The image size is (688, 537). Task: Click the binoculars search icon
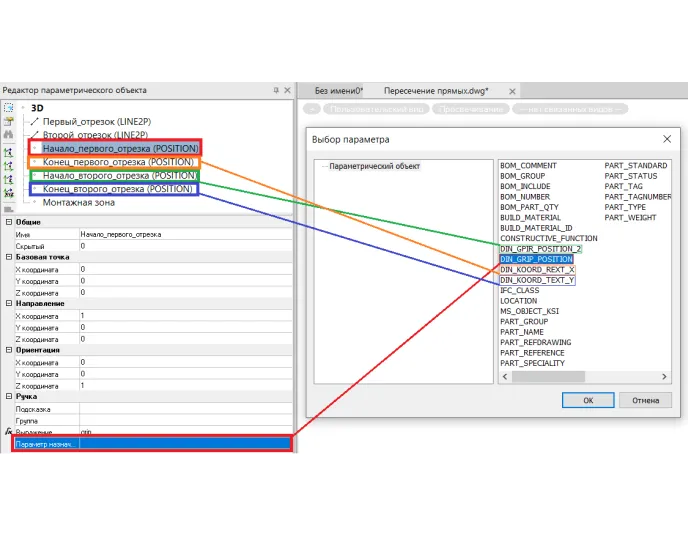pyautogui.click(x=8, y=135)
